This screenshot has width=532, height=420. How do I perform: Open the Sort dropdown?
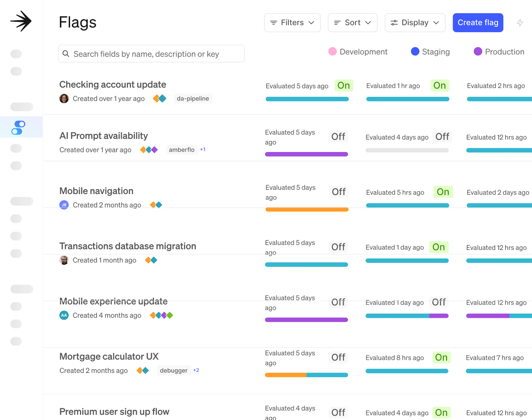(x=353, y=23)
